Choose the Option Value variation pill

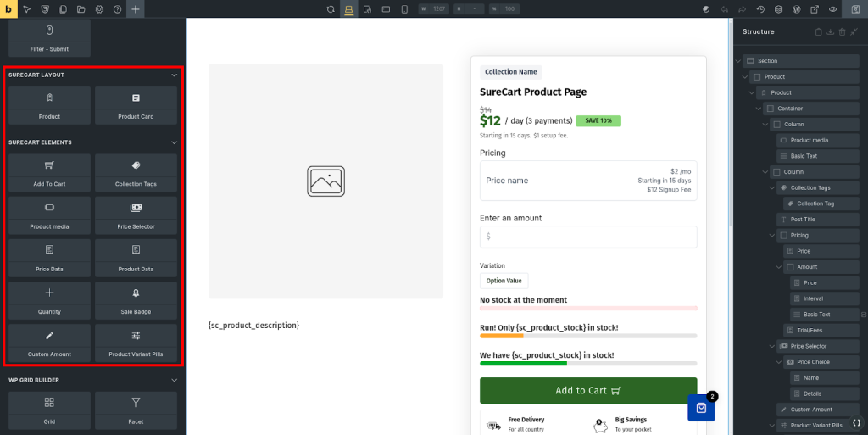(504, 281)
